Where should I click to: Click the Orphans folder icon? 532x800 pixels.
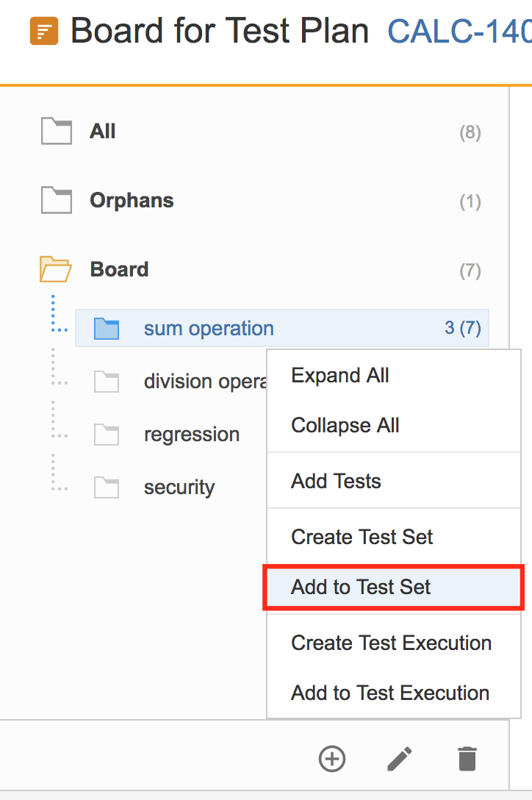pyautogui.click(x=56, y=200)
